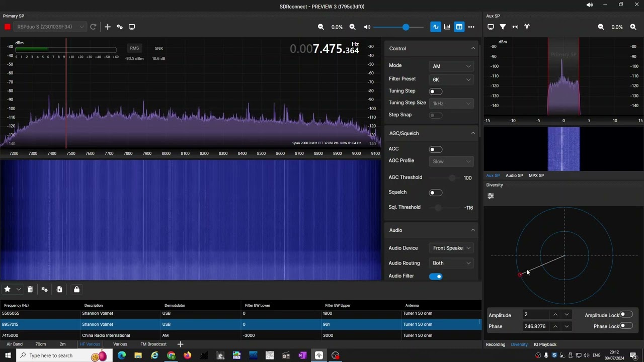Open the Aux SP filter funnel icon

[503, 27]
